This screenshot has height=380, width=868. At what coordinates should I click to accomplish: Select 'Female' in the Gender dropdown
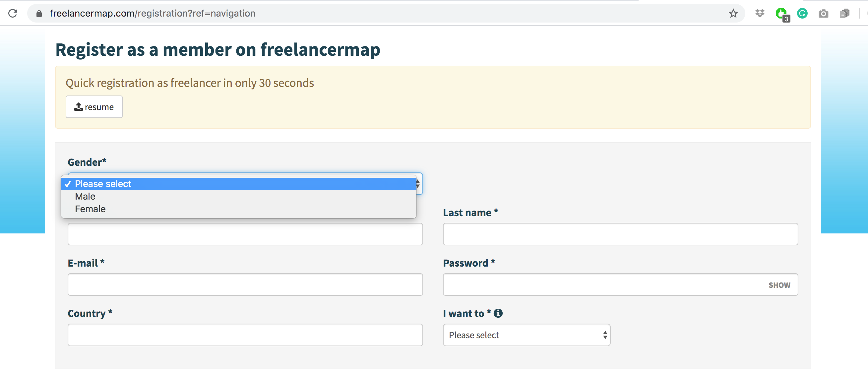coord(90,209)
